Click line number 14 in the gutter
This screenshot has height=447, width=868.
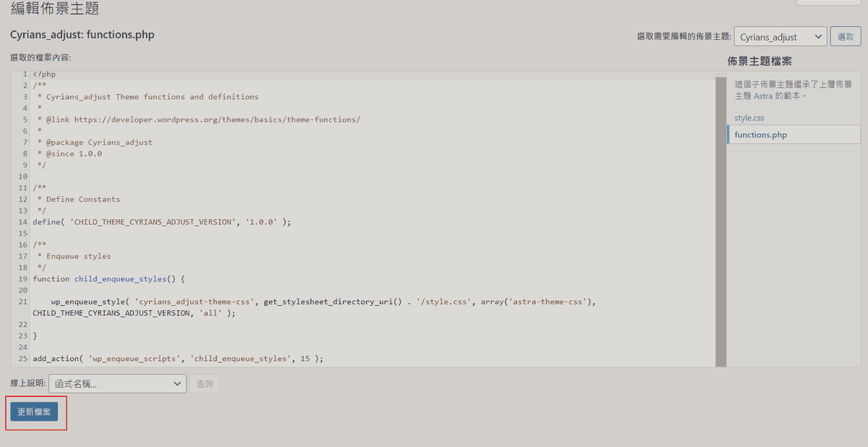(22, 222)
